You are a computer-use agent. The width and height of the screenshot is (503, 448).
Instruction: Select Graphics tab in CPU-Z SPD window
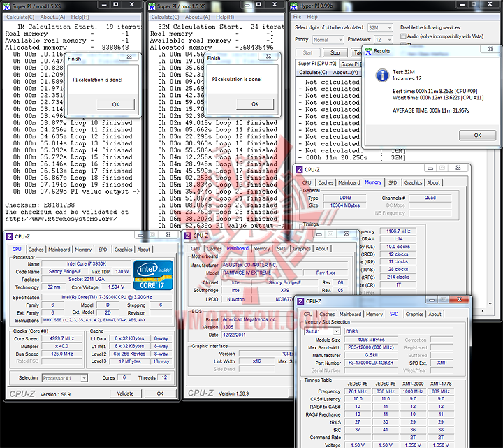[x=414, y=315]
